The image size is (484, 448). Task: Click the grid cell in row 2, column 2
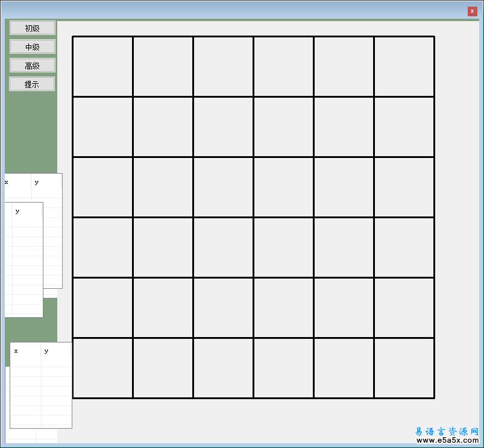(163, 127)
